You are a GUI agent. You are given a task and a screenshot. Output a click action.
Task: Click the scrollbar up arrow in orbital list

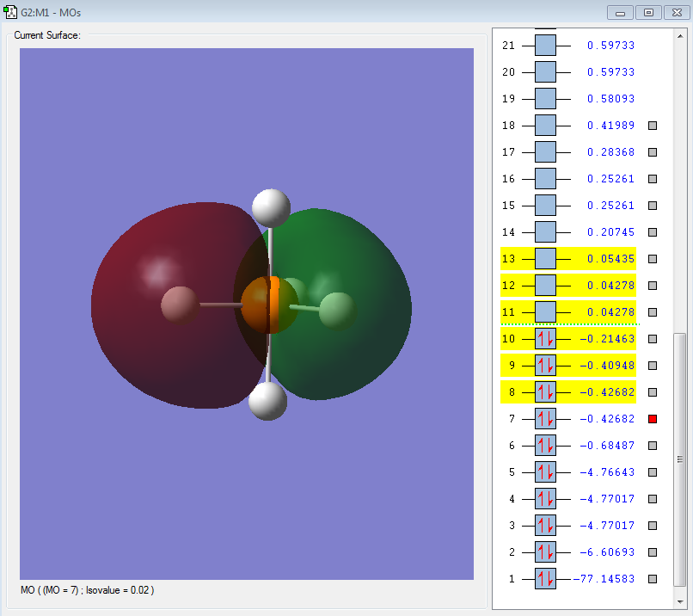(x=680, y=36)
